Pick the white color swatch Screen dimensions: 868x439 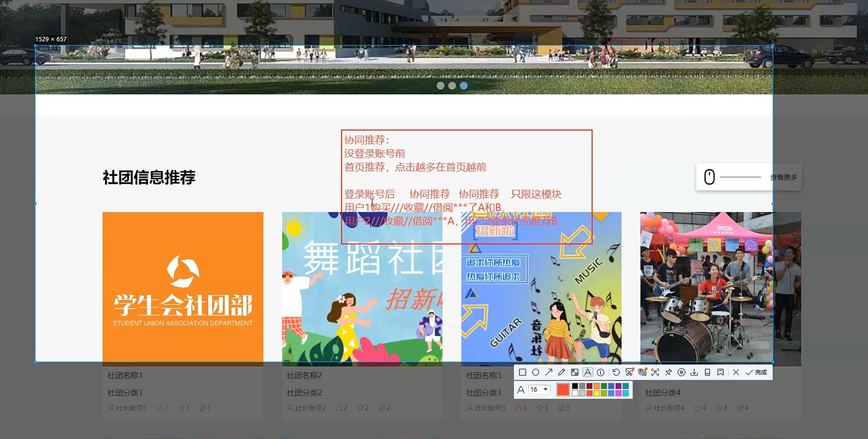(x=575, y=393)
